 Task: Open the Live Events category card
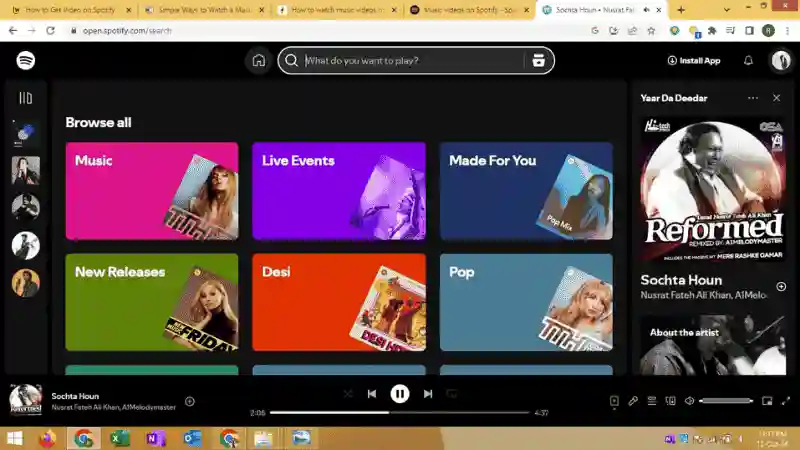339,191
